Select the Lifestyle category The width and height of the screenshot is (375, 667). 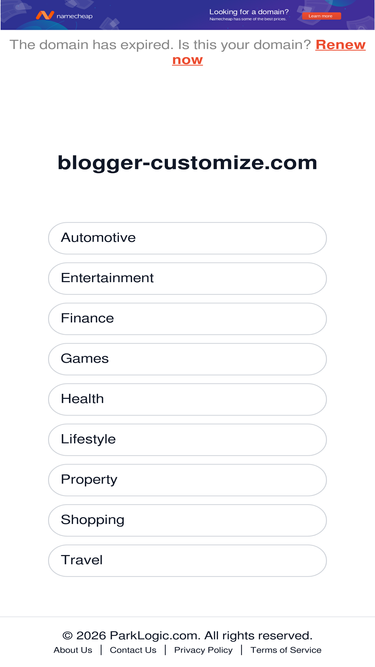click(x=188, y=440)
